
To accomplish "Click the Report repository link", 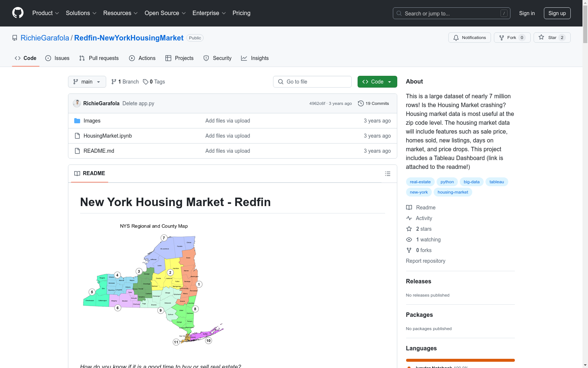I will point(426,261).
